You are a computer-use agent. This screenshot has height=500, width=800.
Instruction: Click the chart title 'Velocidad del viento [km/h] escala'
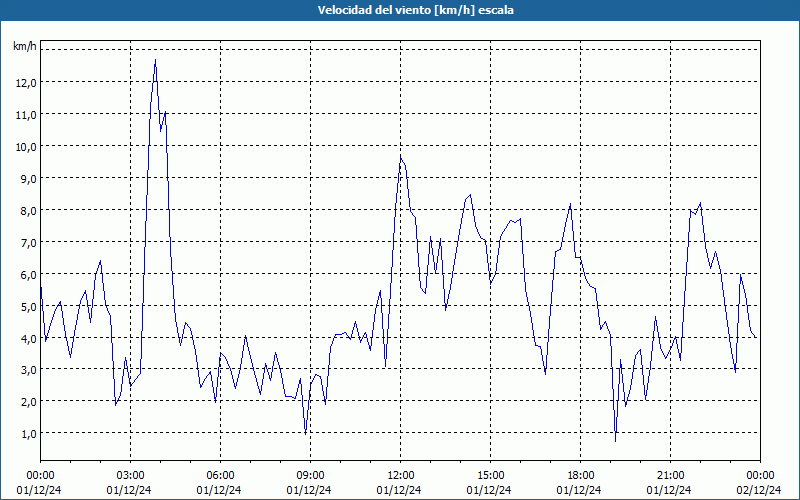click(415, 10)
